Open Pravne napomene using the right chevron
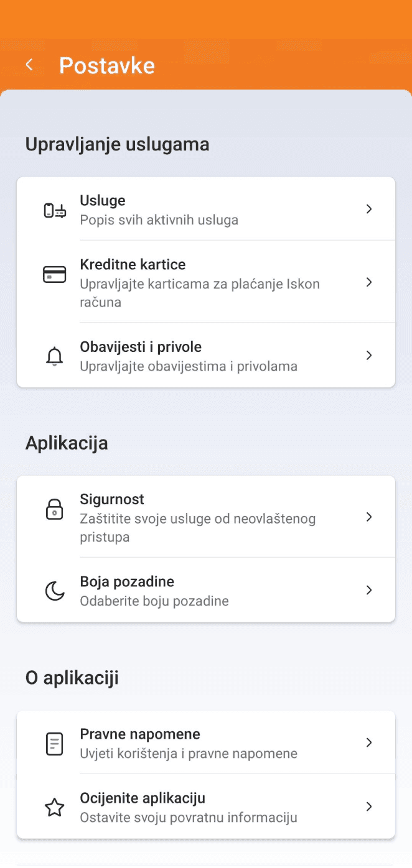Viewport: 412px width, 868px height. [x=369, y=742]
